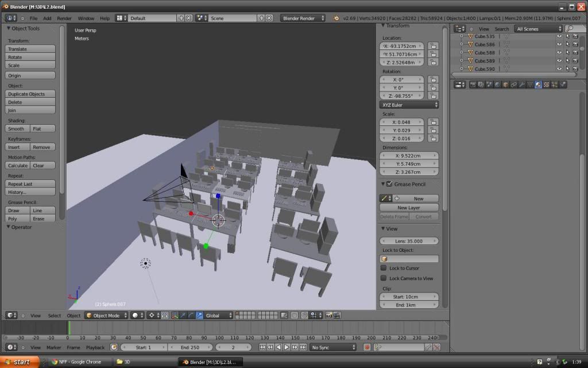This screenshot has height=368, width=588.
Task: Enable the Lock to Cursor checkbox
Action: 384,268
